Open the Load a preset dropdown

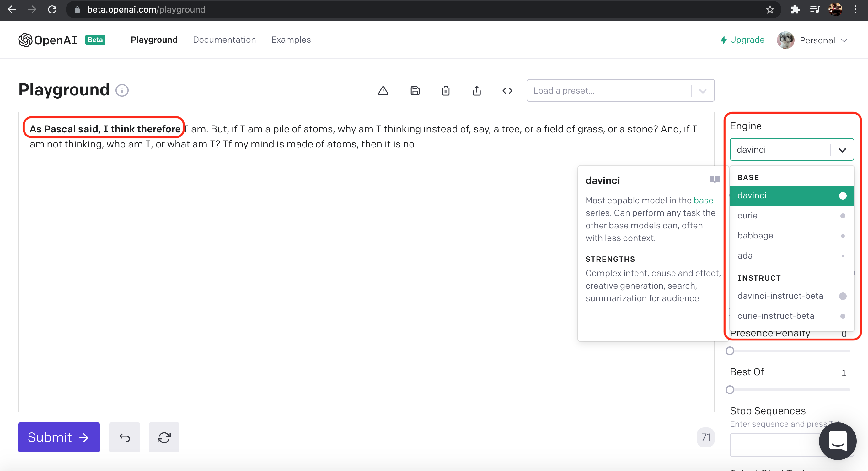point(620,90)
